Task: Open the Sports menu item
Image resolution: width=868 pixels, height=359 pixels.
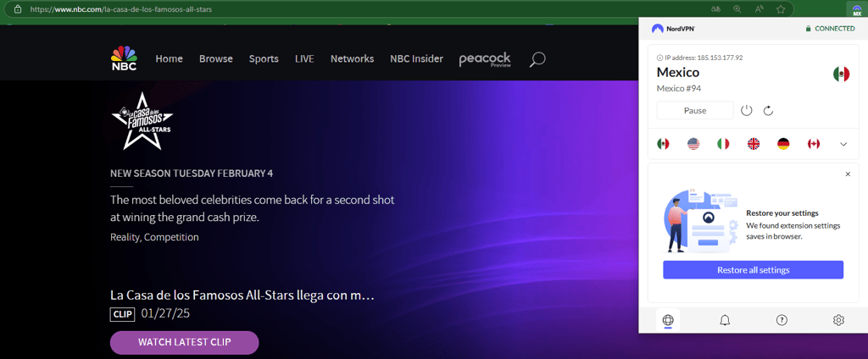Action: pyautogui.click(x=264, y=58)
